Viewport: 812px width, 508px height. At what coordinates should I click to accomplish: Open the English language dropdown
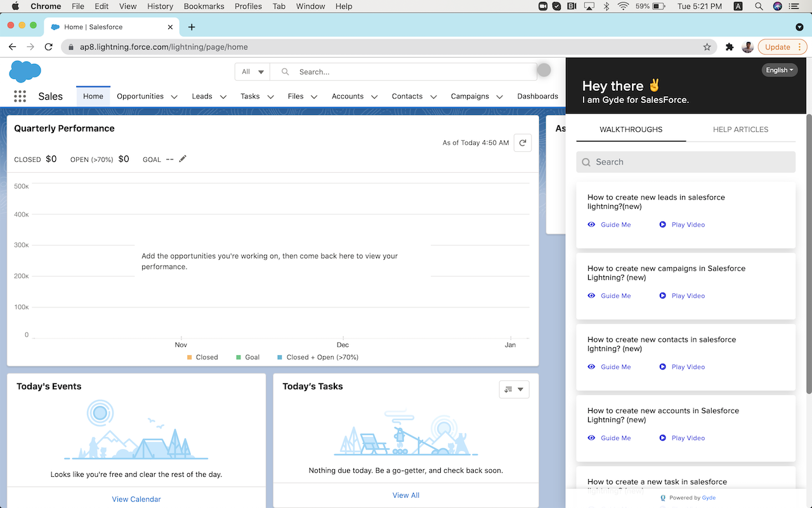pyautogui.click(x=780, y=70)
